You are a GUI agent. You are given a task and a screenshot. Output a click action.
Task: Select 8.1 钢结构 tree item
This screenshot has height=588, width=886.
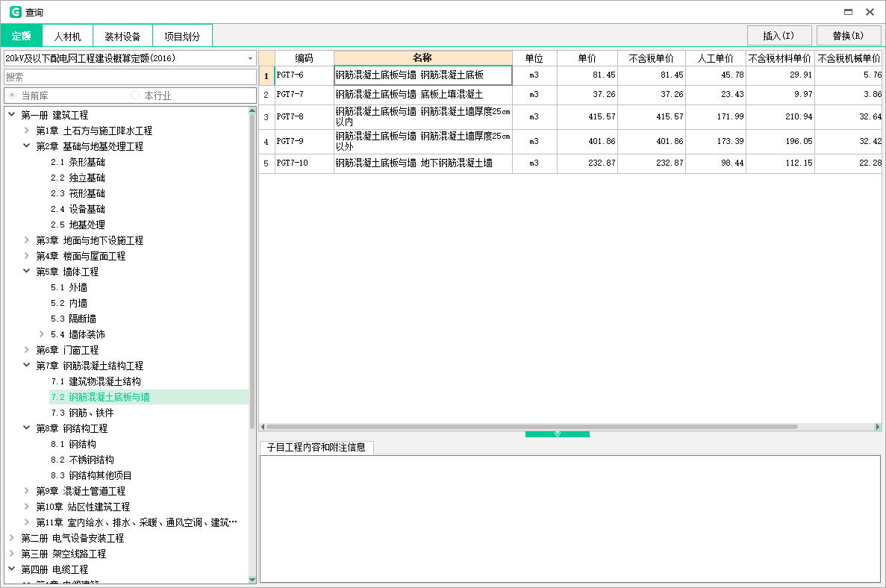pyautogui.click(x=73, y=444)
